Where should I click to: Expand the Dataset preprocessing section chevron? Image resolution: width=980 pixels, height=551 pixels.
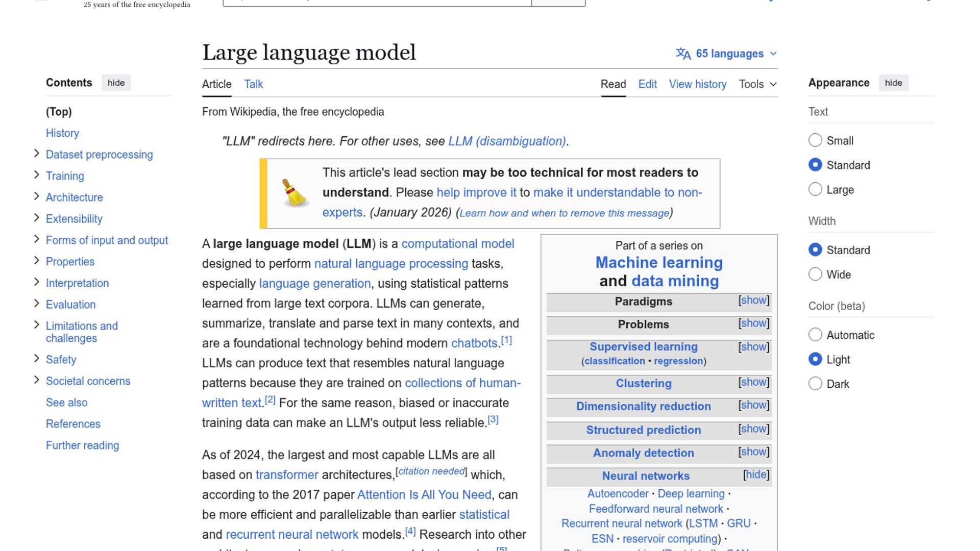[36, 154]
